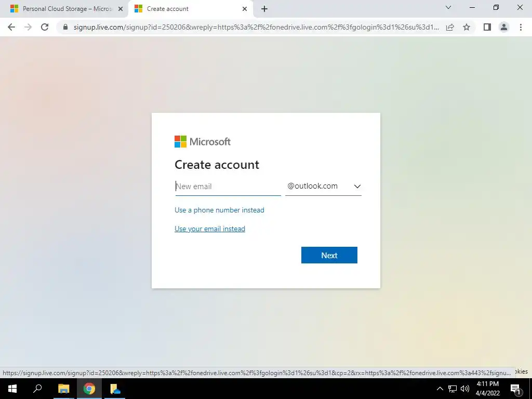Open the browser side panel icon

point(487,27)
